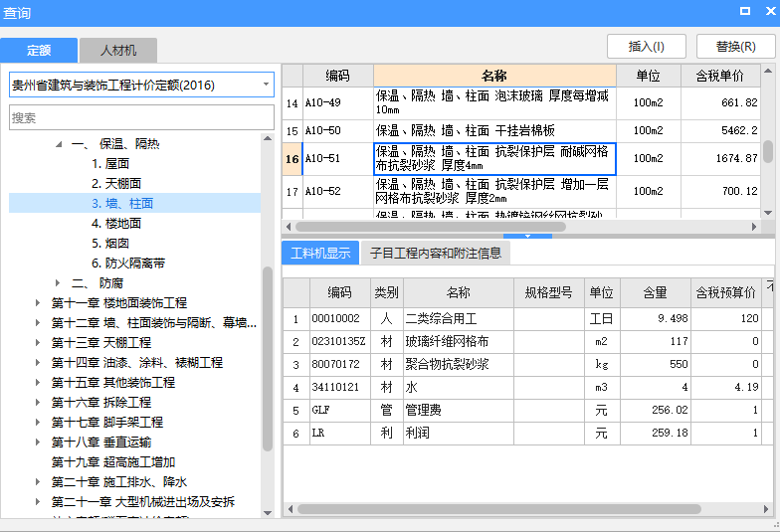
Task: Select quota row A10-49
Action: click(x=521, y=103)
